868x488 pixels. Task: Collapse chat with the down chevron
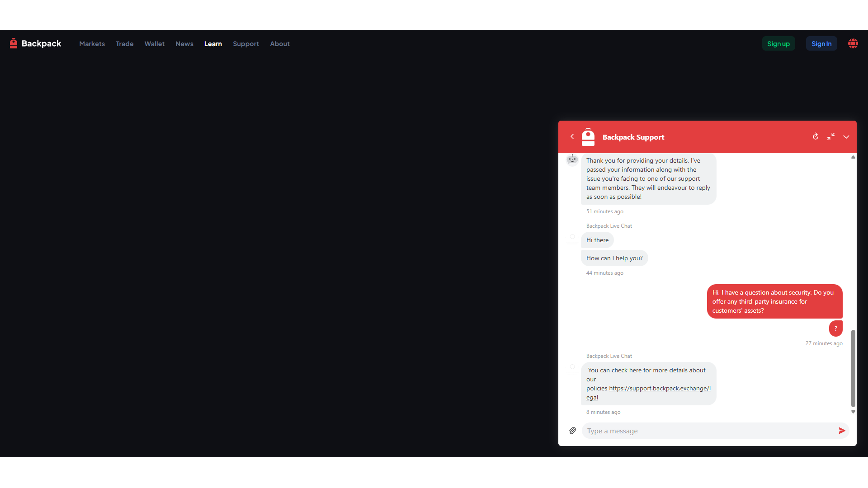[x=846, y=137]
